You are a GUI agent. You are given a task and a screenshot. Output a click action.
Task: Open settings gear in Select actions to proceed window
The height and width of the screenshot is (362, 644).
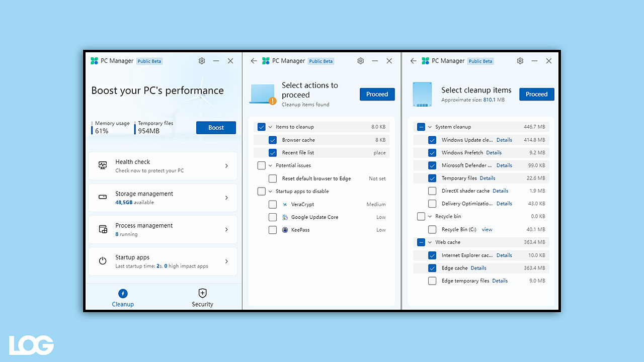(x=361, y=61)
